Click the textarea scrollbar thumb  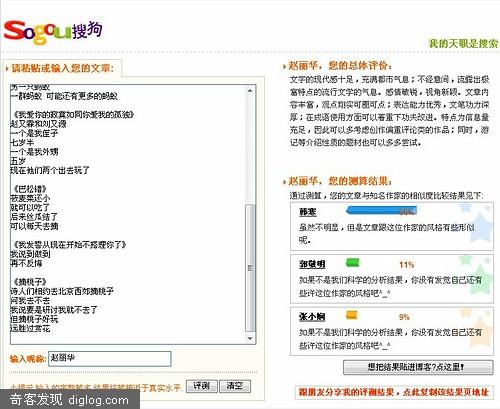coord(250,268)
